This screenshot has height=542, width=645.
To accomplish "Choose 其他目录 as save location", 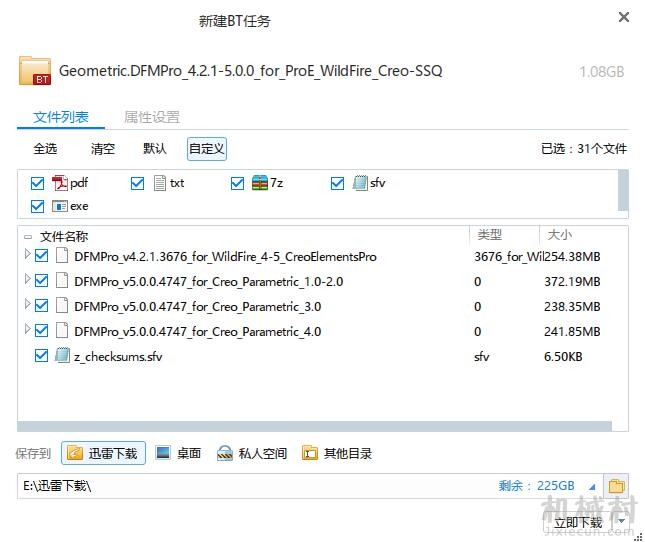I will tap(337, 453).
